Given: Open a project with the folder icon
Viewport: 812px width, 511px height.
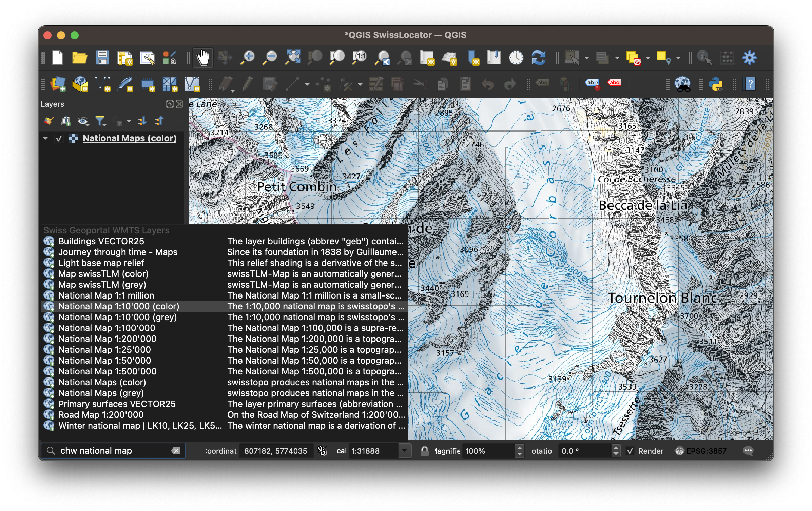Looking at the screenshot, I should point(80,58).
